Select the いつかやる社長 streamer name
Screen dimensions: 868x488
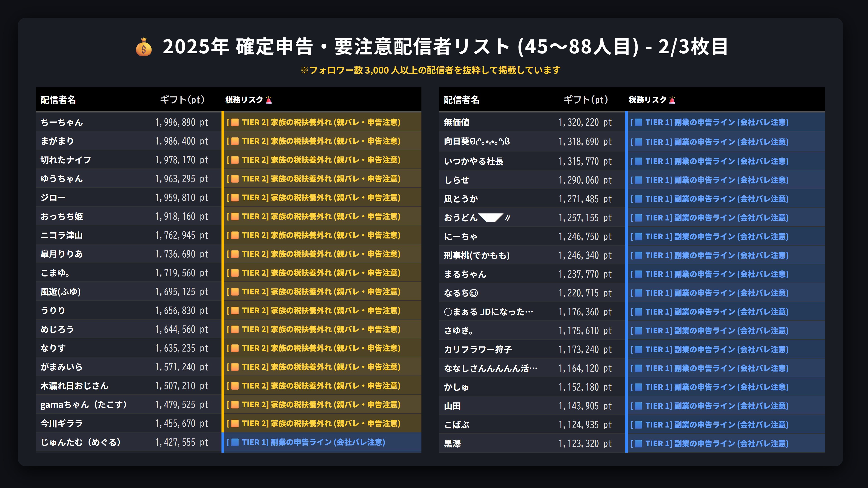point(473,161)
